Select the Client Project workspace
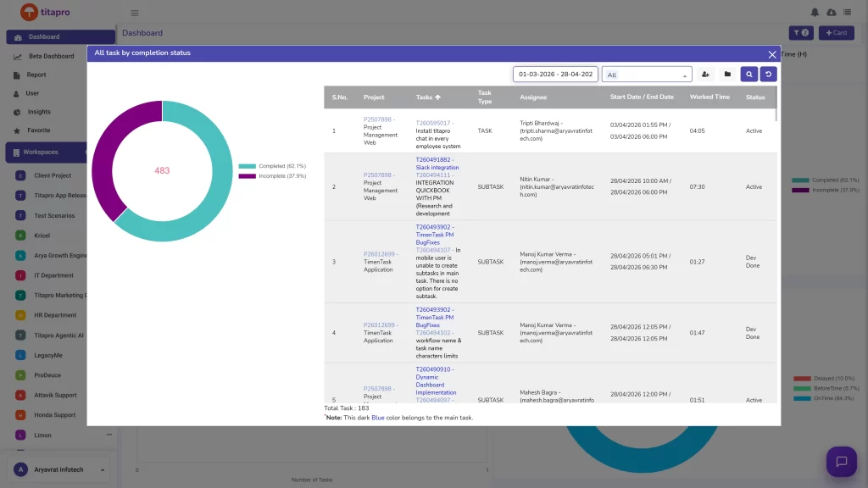Screen dimensions: 868x488 pos(52,175)
